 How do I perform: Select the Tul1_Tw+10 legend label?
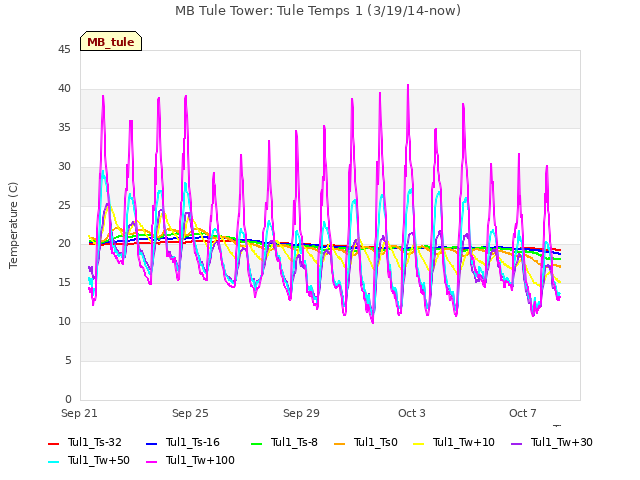pos(464,442)
